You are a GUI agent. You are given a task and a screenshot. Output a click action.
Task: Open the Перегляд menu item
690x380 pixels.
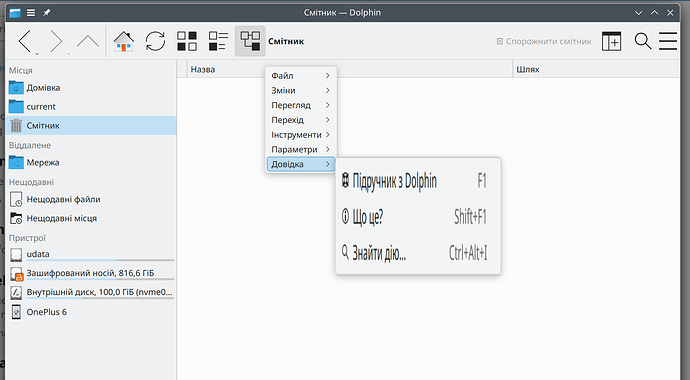point(301,105)
